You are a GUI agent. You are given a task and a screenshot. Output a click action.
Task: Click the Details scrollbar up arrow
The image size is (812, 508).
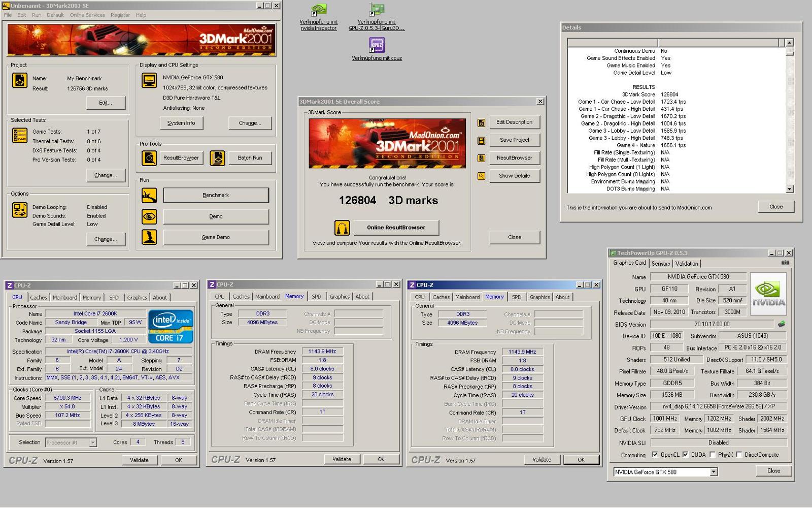(789, 43)
